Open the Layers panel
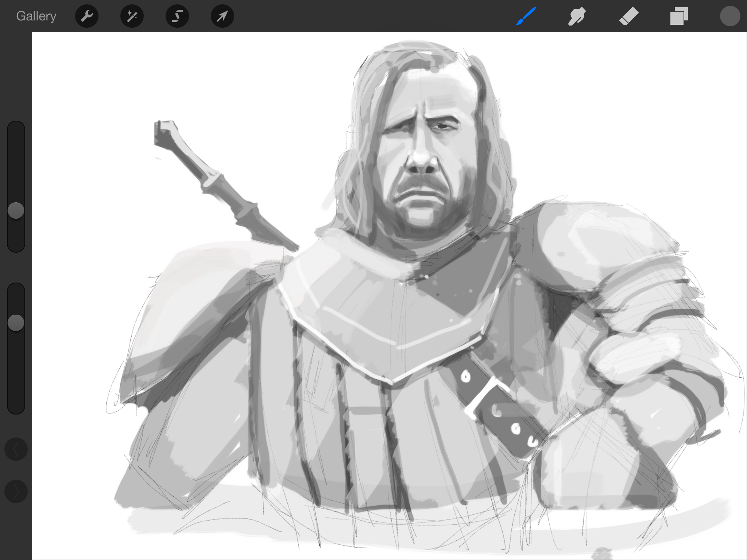Viewport: 747px width, 560px height. pos(679,16)
